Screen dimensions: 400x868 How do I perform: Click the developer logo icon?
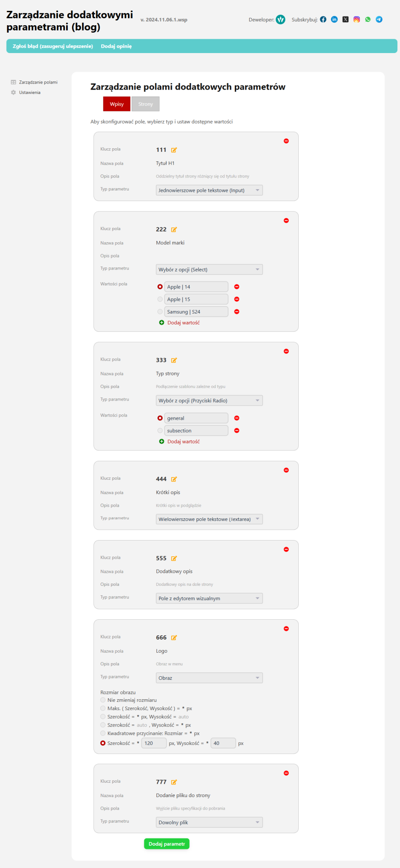click(280, 20)
